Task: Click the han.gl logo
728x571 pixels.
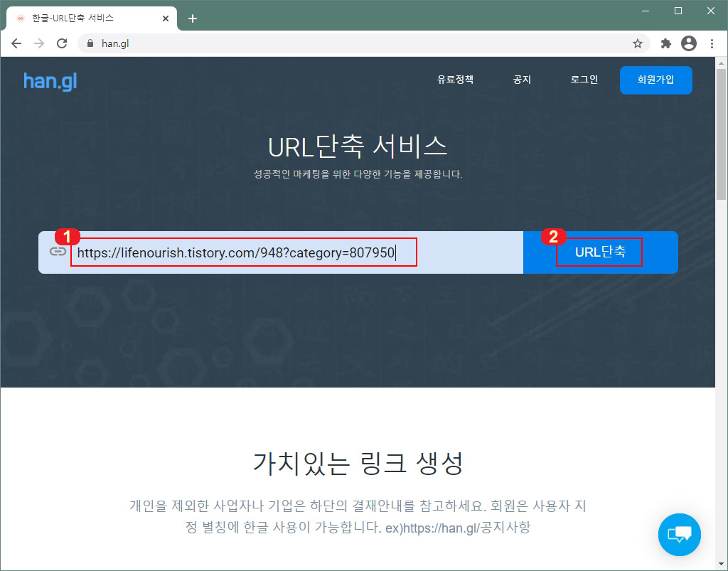Action: [50, 80]
